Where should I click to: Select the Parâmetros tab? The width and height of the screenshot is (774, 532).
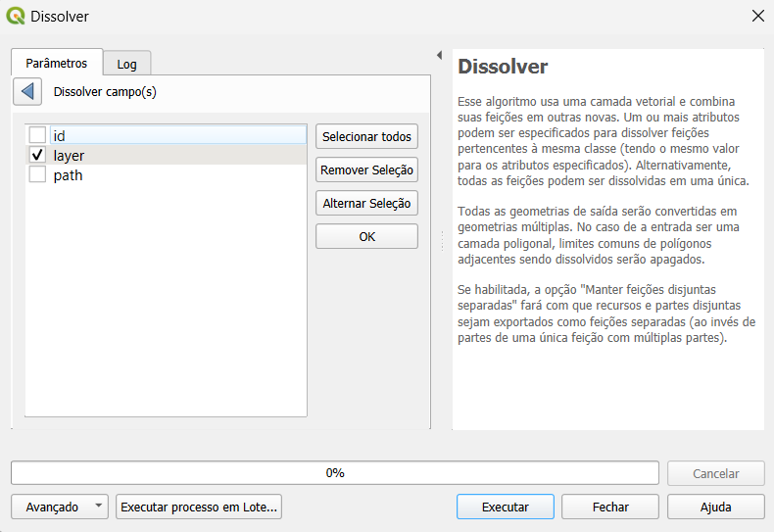click(x=57, y=63)
